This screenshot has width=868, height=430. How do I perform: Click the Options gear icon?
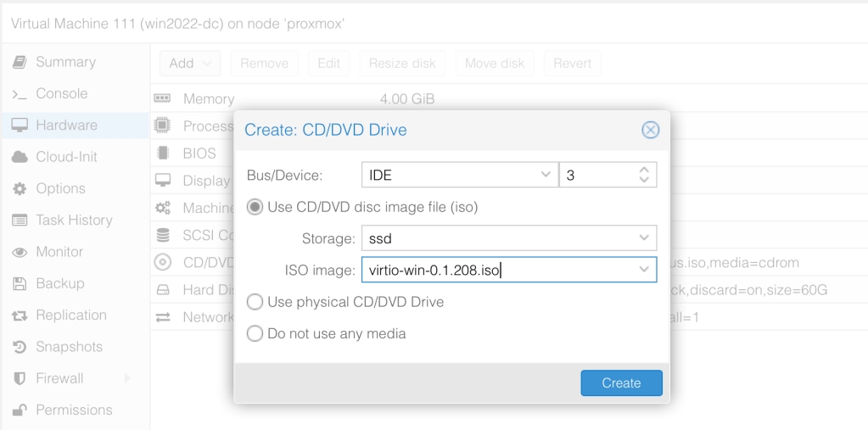pos(20,188)
